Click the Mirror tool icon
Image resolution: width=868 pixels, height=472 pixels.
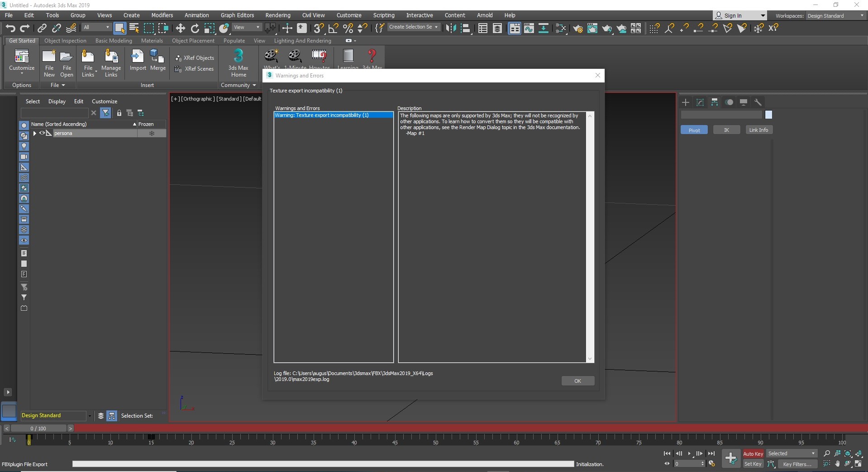click(451, 28)
